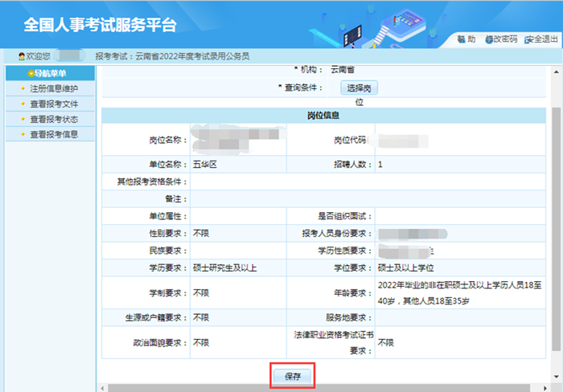Click the bullet icon beside 查看报考状态
Image resolution: width=563 pixels, height=392 pixels.
tap(22, 119)
